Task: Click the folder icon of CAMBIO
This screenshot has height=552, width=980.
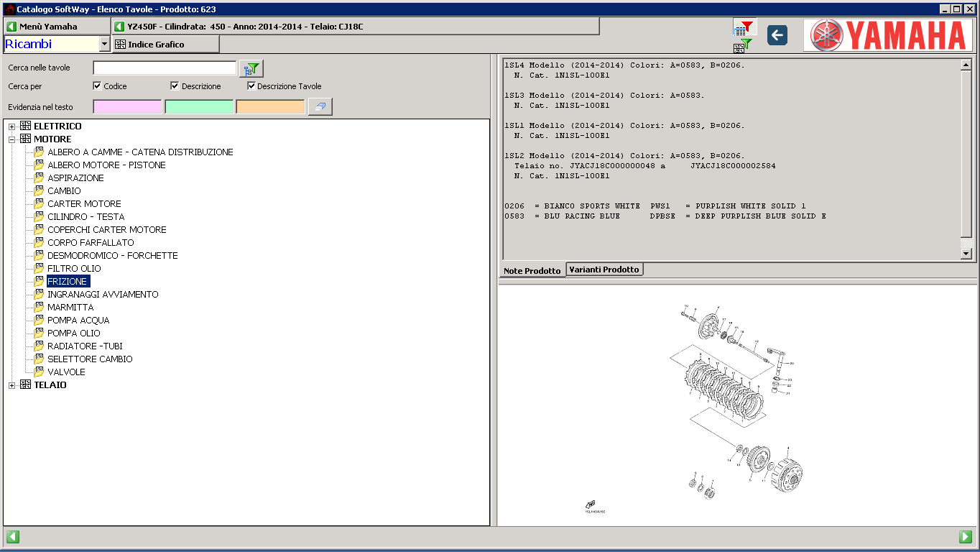Action: [x=39, y=190]
